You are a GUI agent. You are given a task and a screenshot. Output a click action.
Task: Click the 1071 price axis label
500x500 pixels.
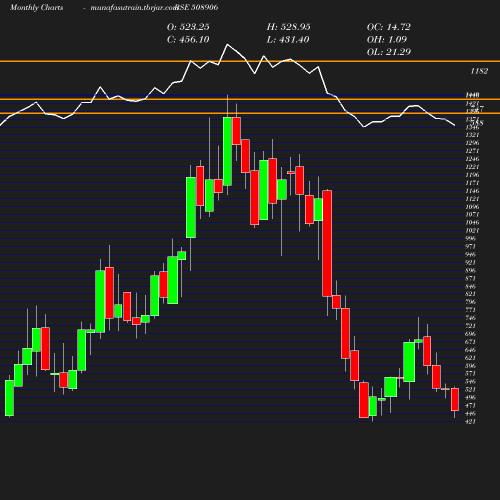472,215
